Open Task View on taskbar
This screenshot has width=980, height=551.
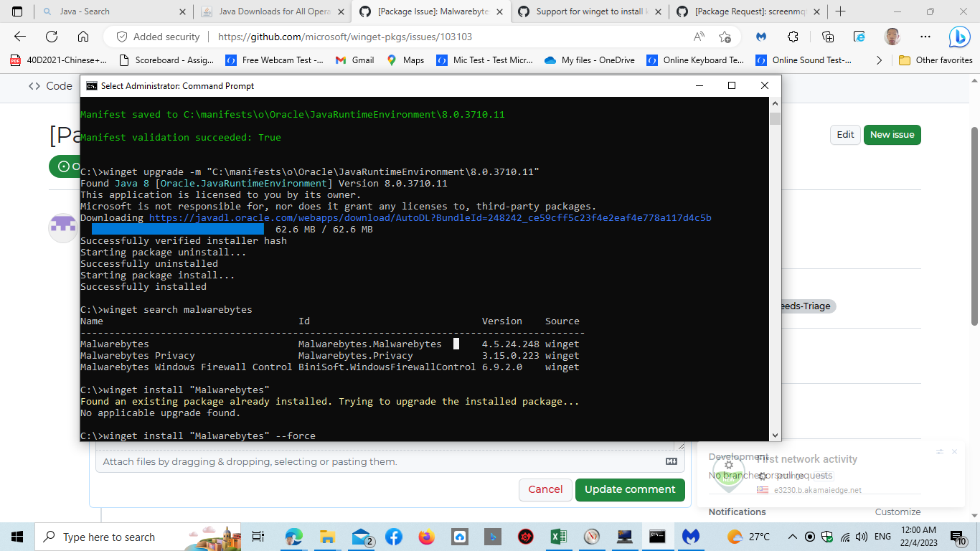coord(258,537)
